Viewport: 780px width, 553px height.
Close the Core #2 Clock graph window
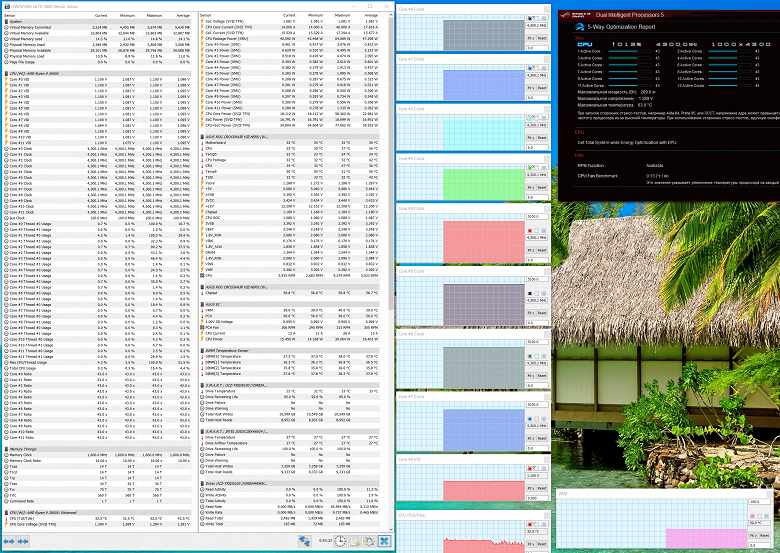tap(547, 109)
